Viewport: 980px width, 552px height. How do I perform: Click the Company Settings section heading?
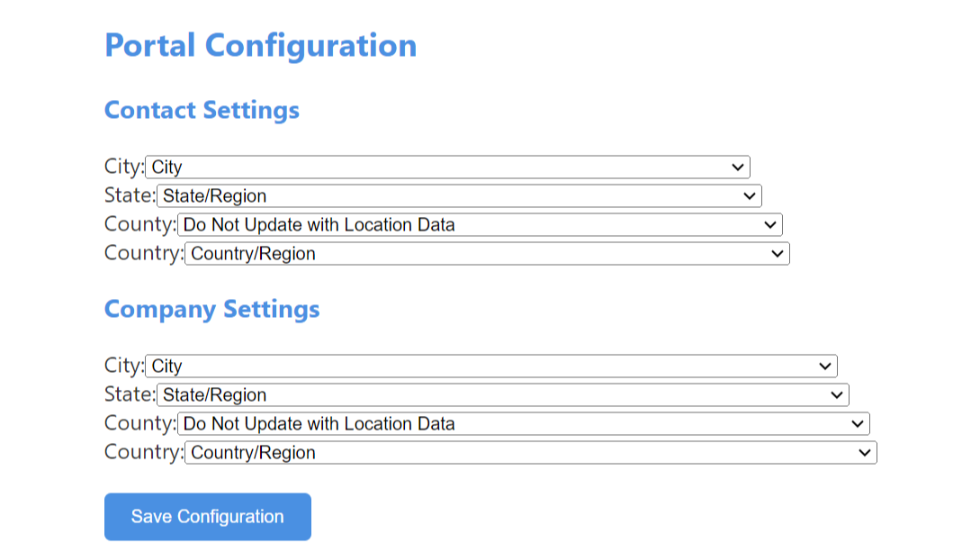tap(211, 309)
